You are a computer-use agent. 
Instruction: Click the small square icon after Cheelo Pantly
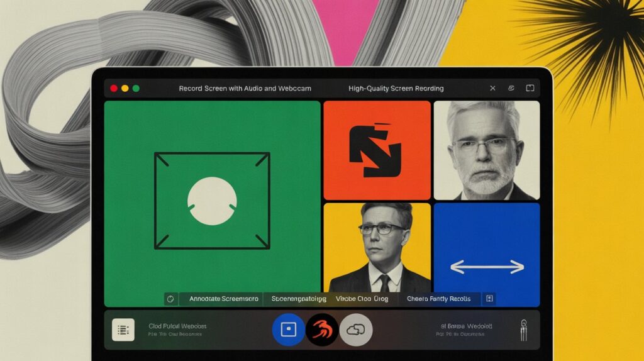click(x=489, y=299)
